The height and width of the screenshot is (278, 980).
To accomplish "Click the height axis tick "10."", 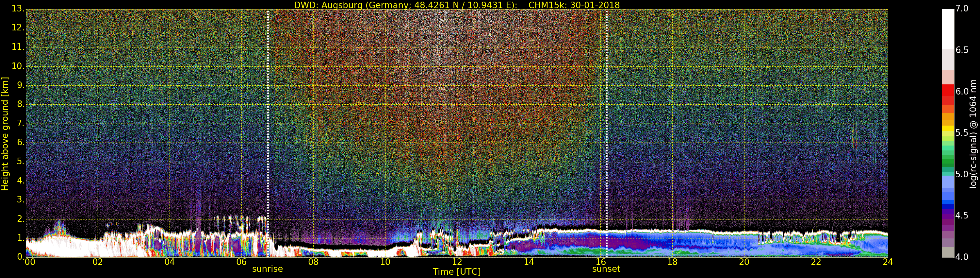I will (18, 66).
